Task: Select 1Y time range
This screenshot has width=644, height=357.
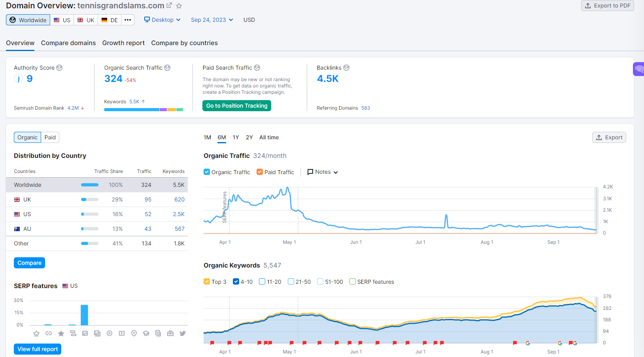Action: point(236,137)
